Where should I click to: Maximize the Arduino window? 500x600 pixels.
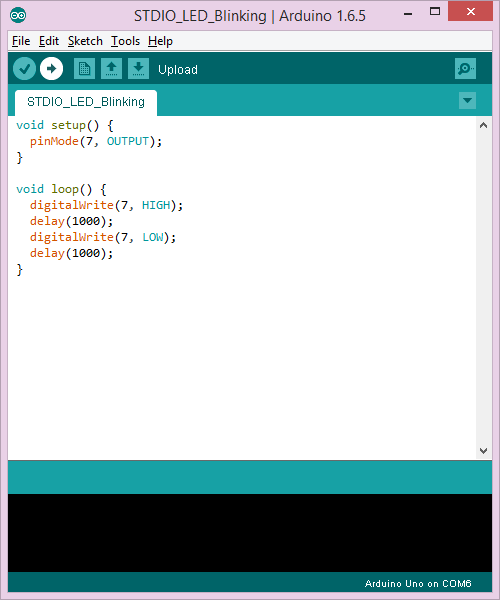[x=435, y=12]
